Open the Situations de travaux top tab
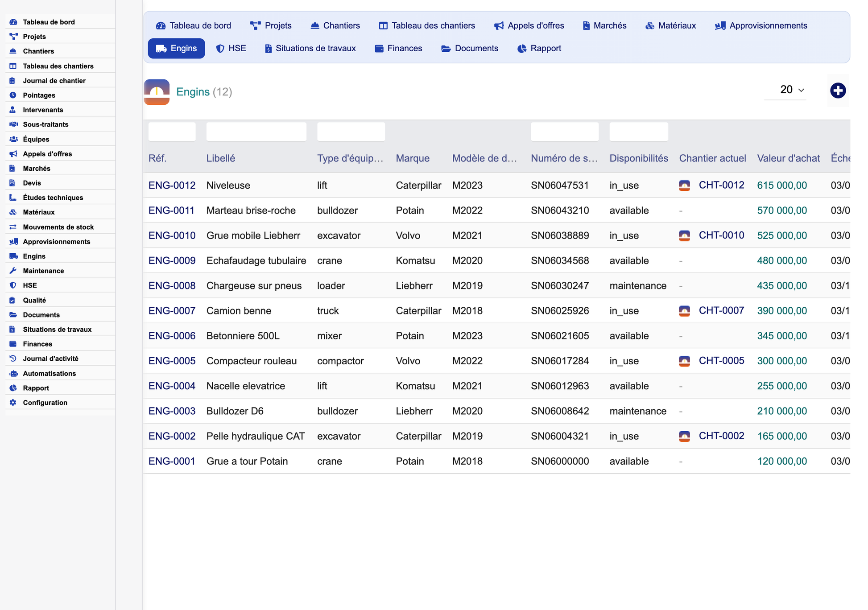Viewport: 868px width, 610px height. [x=310, y=48]
